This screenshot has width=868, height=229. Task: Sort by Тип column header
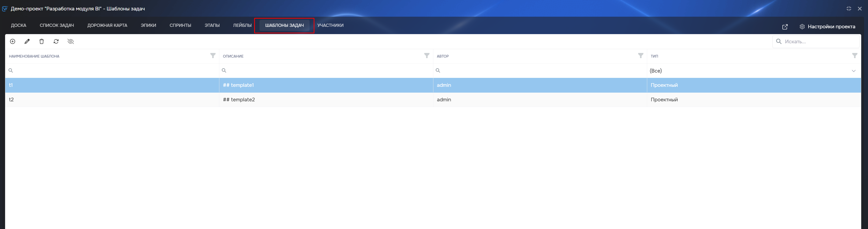coord(654,56)
